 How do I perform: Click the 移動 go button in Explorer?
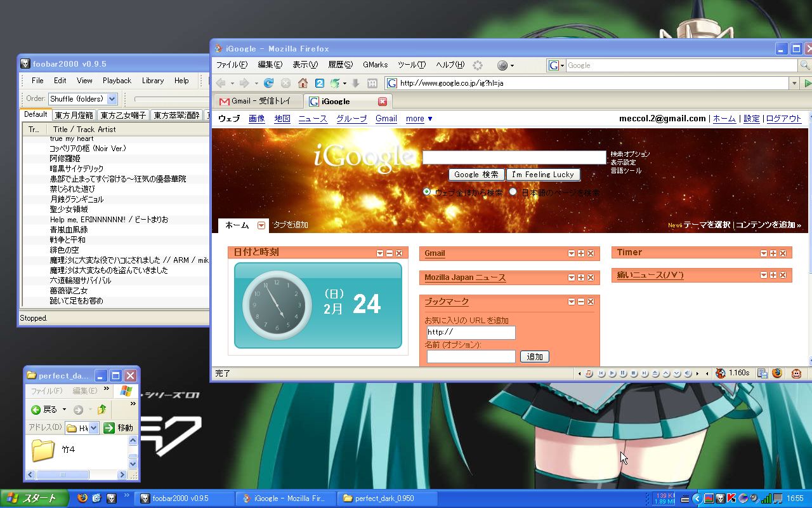click(x=119, y=428)
